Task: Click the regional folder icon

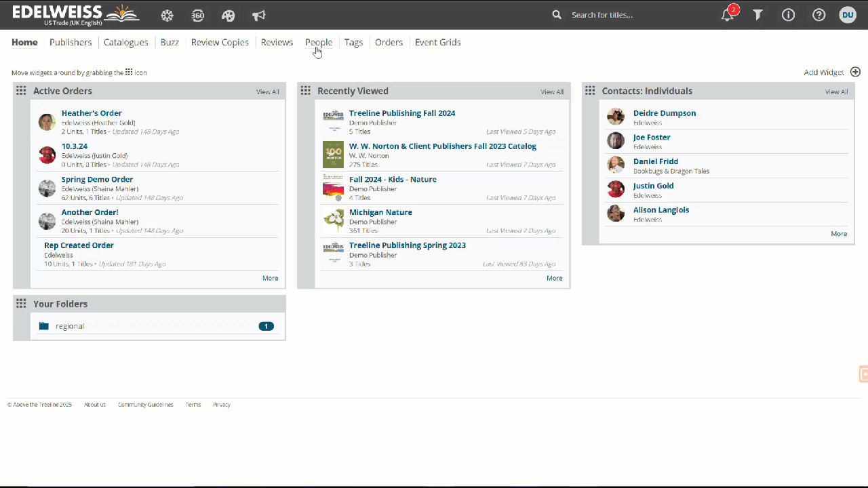Action: 44,326
